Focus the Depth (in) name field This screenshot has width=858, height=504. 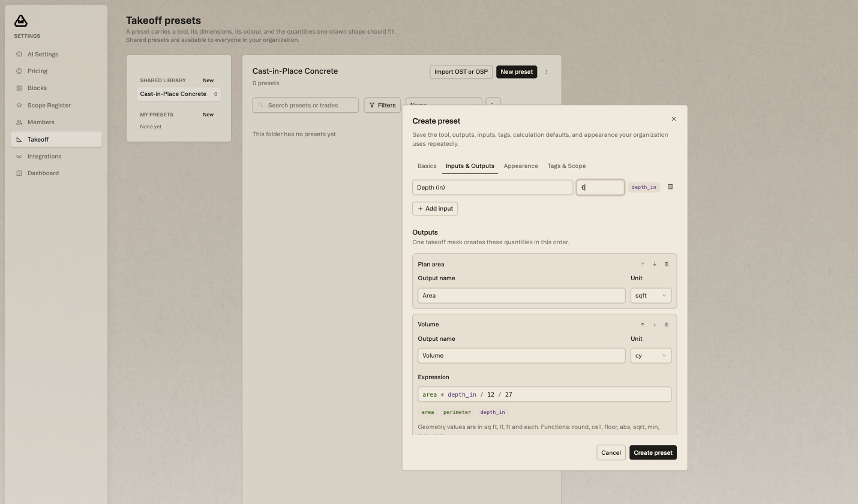click(493, 187)
